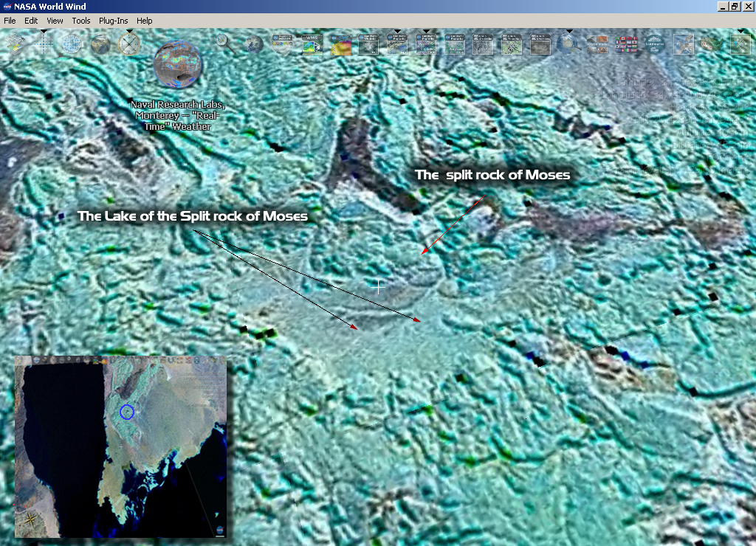Click the blue place-names grid globe icon

(x=72, y=44)
